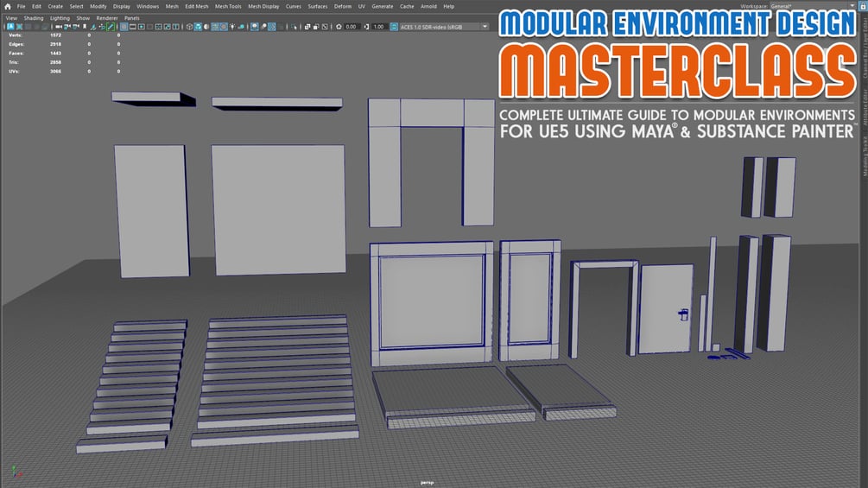Open the Windows menu

pos(148,7)
